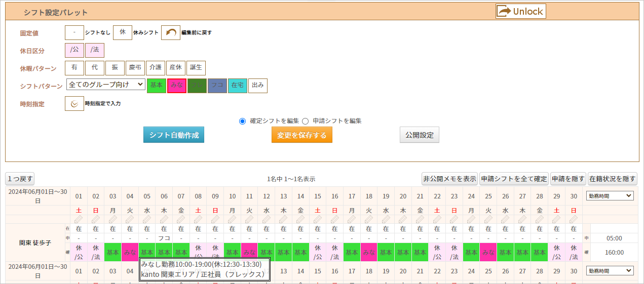This screenshot has width=644, height=284.
Task: Click the undo arrow icon (編集前に戻す)
Action: (x=171, y=33)
